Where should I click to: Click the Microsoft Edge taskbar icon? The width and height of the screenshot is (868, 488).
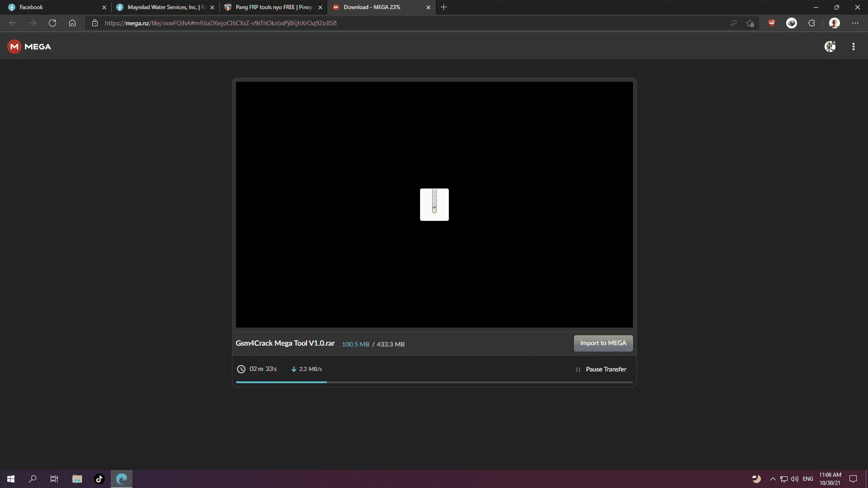pos(122,479)
